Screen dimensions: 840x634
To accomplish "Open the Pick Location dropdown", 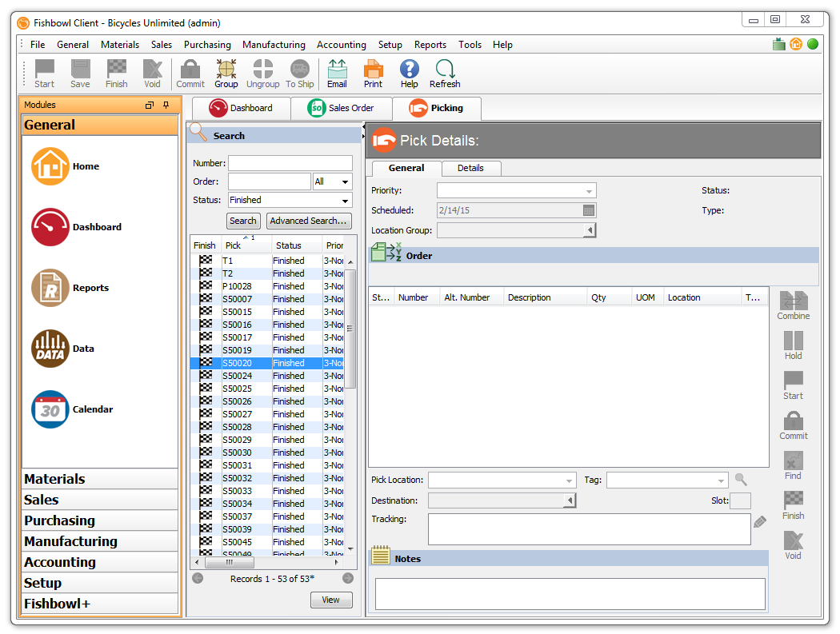I will point(502,480).
